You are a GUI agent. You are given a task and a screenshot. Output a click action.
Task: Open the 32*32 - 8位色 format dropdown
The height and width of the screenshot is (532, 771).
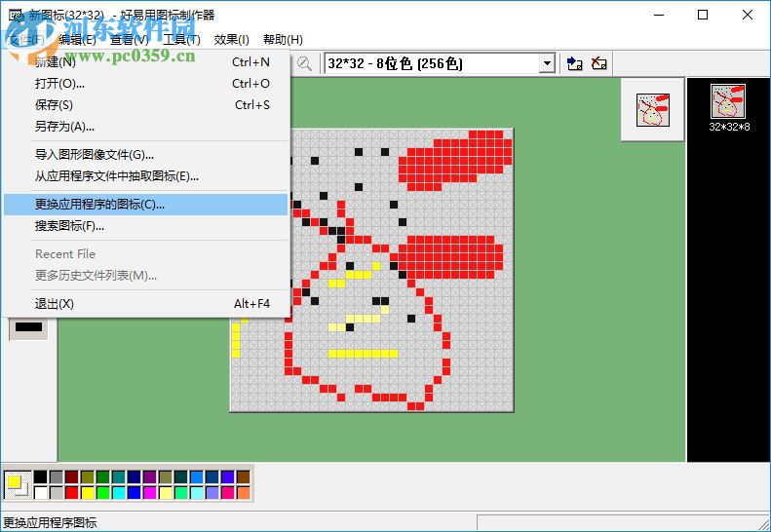[547, 64]
